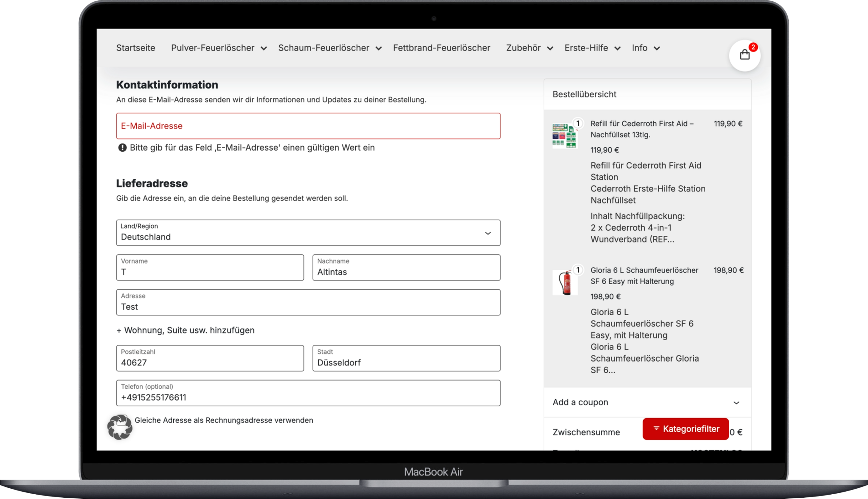Click the Cederroth refill product thumbnail
This screenshot has width=868, height=499.
[x=565, y=136]
